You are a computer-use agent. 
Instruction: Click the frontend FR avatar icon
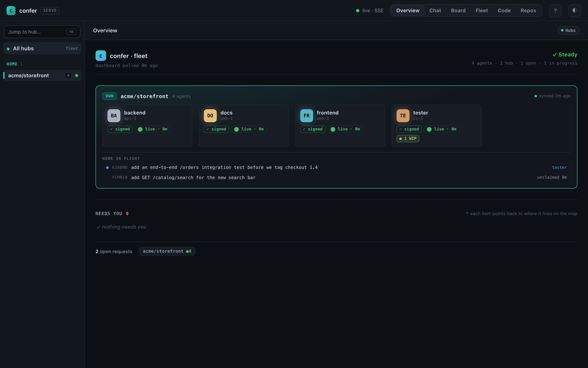[307, 116]
